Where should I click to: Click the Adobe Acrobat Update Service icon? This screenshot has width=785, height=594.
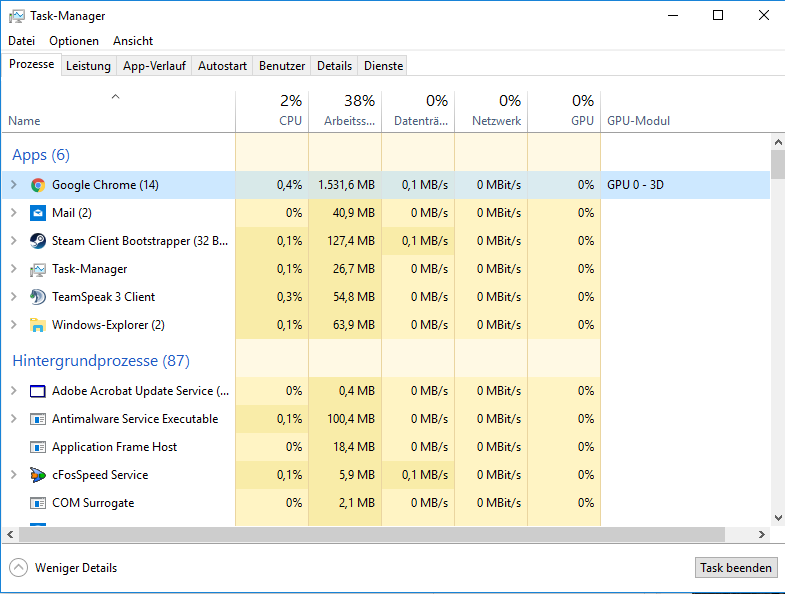tap(38, 391)
